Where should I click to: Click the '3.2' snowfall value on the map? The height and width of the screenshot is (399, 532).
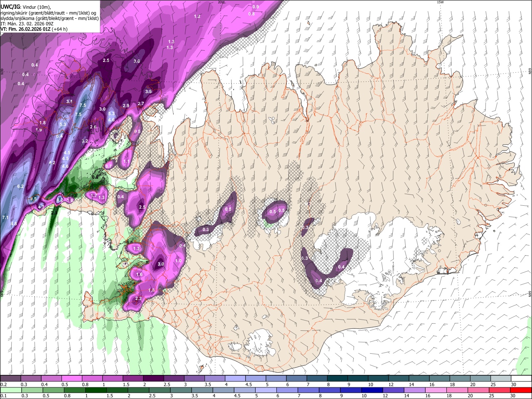pyautogui.click(x=85, y=141)
